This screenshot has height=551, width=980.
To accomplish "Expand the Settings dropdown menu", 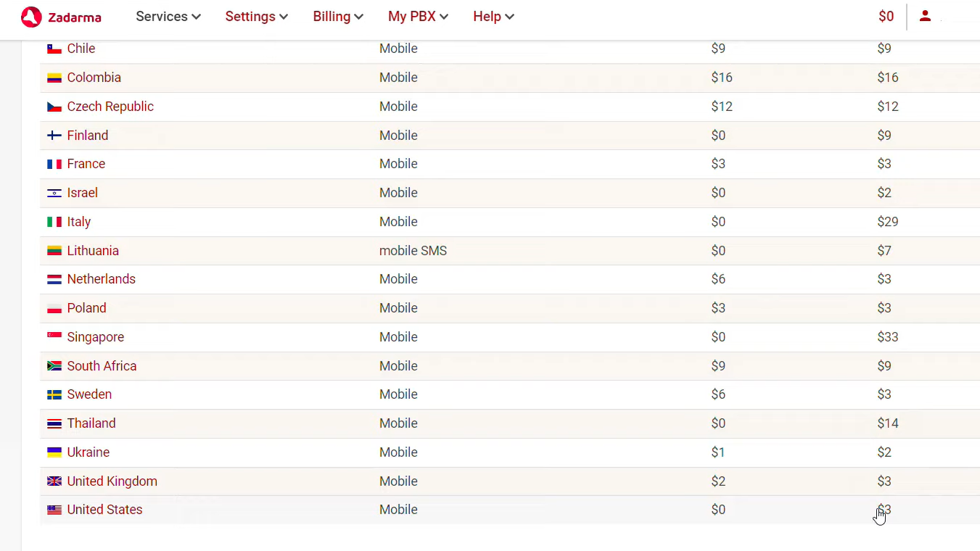I will pyautogui.click(x=256, y=17).
